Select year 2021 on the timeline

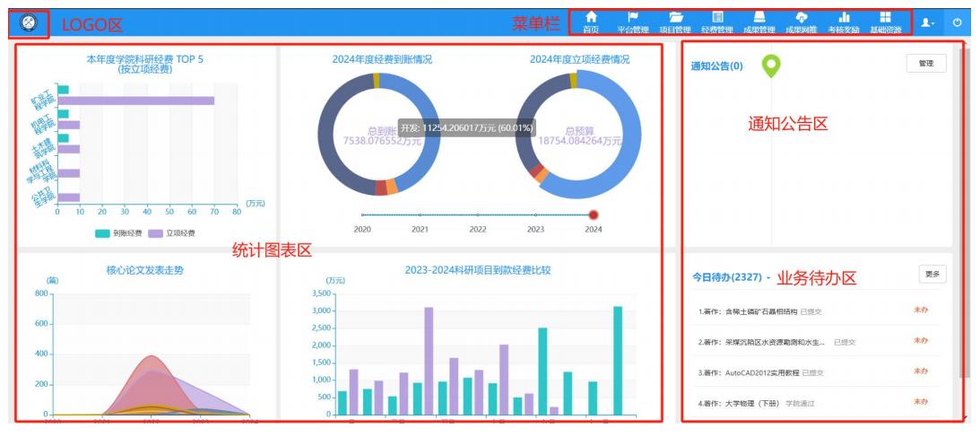(420, 215)
